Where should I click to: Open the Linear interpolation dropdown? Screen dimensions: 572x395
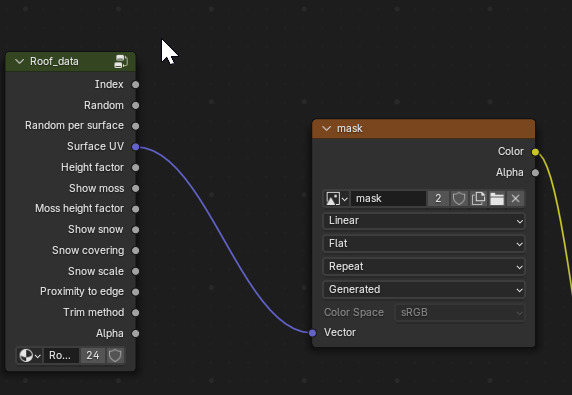coord(424,221)
